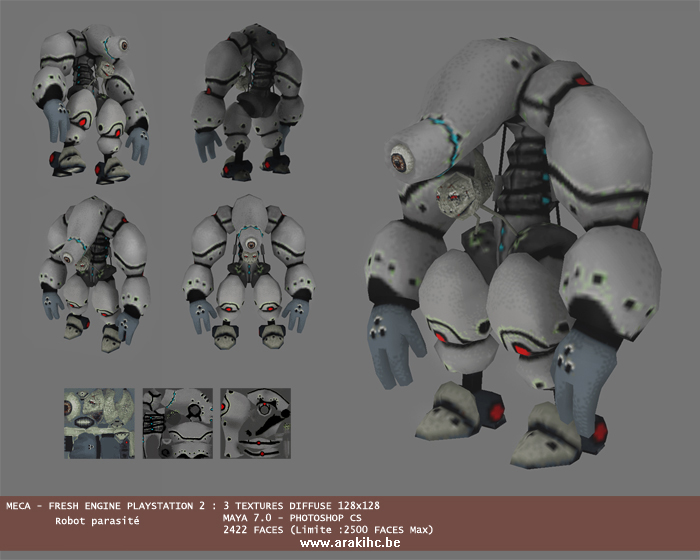The width and height of the screenshot is (700, 560).
Task: Select the rightmost texture map thumbnail
Action: (255, 424)
